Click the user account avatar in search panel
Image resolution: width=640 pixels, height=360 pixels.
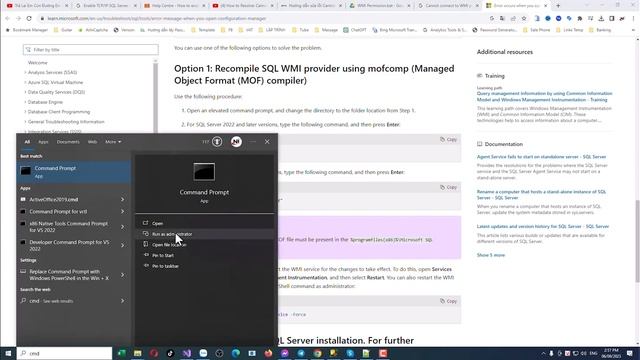[x=236, y=142]
